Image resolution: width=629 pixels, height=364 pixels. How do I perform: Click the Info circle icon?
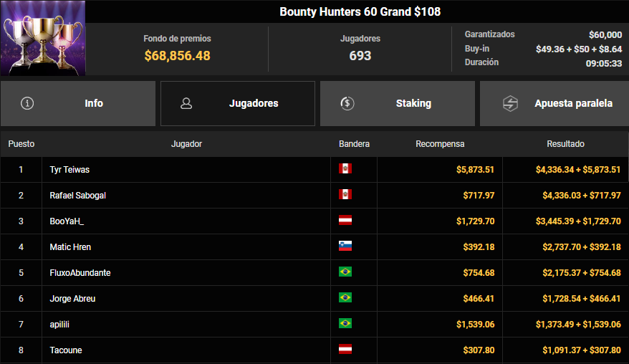tap(28, 103)
